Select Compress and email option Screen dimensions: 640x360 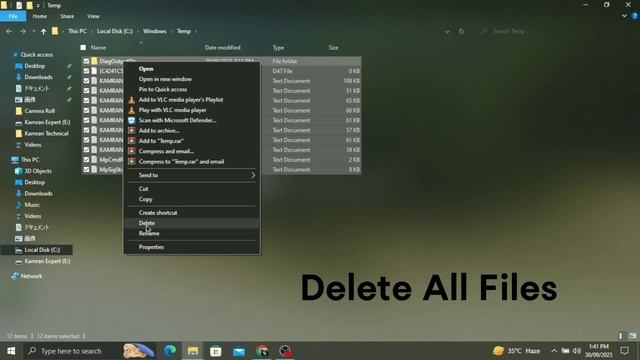click(166, 151)
